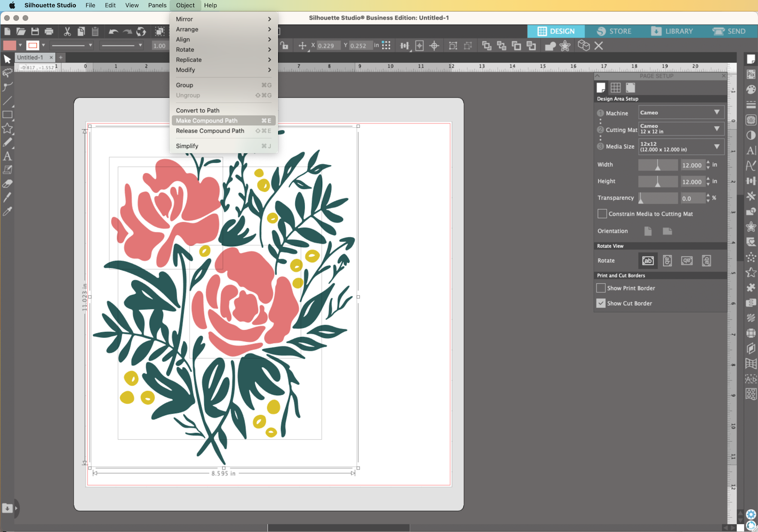Open the Text Style panel icon on right sidebar
The image size is (758, 532).
[x=751, y=151]
